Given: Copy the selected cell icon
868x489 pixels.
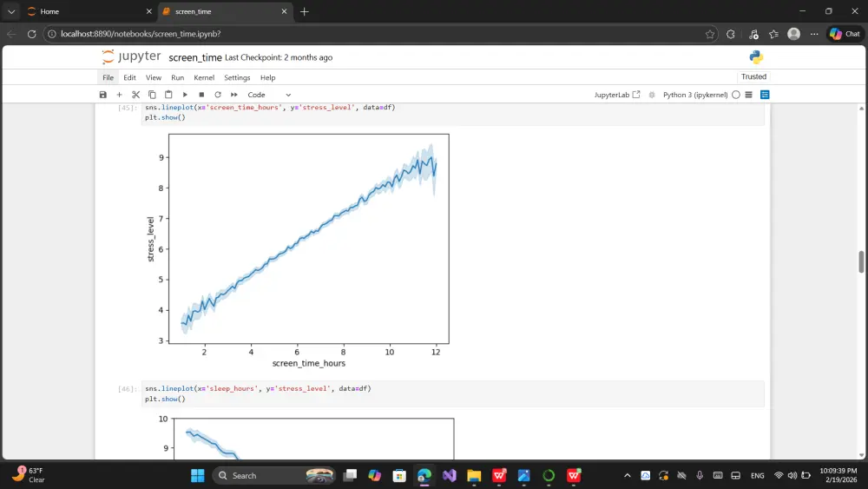Looking at the screenshot, I should point(152,95).
